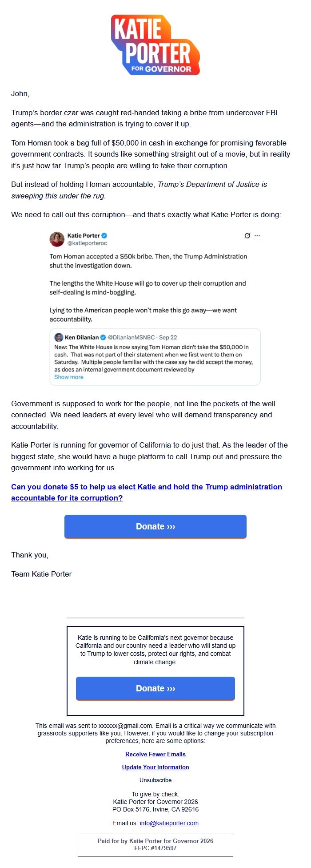The image size is (311, 868).
Task: Click the Katie Porter name in tweet header
Action: [x=84, y=235]
